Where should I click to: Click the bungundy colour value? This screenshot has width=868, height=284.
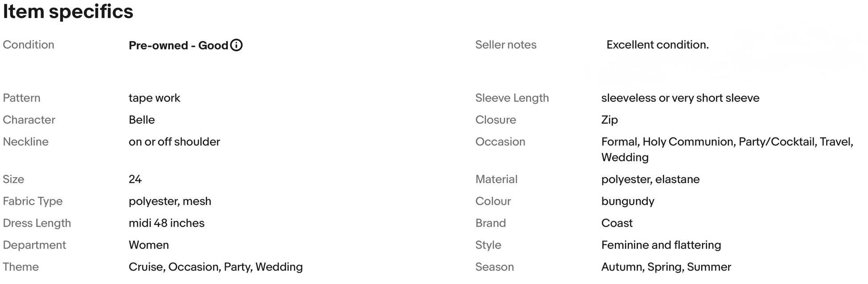[628, 201]
